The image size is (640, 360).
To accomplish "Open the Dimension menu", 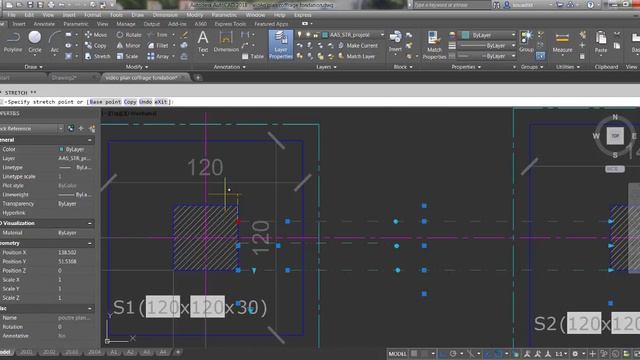I will click(165, 15).
